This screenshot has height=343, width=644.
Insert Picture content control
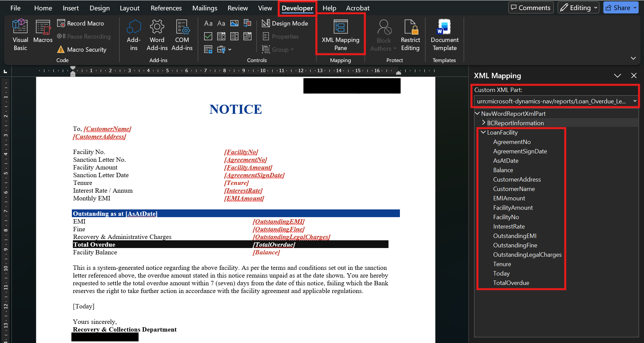[x=234, y=23]
